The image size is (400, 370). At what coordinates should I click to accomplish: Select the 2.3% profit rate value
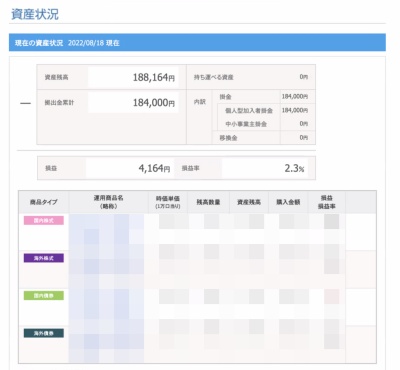pos(294,168)
